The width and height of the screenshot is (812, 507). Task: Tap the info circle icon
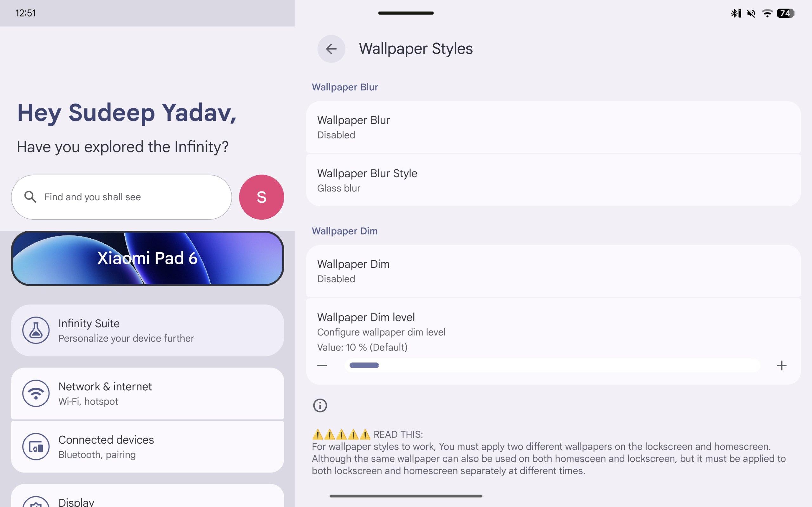[x=320, y=405]
